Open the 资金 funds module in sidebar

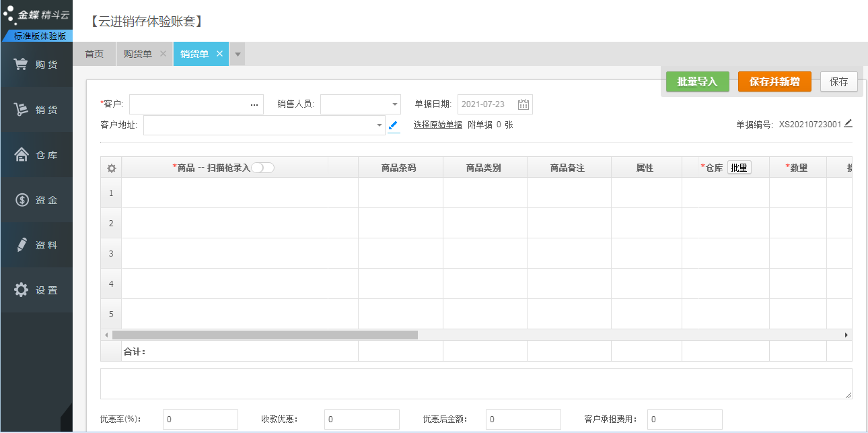tap(36, 200)
